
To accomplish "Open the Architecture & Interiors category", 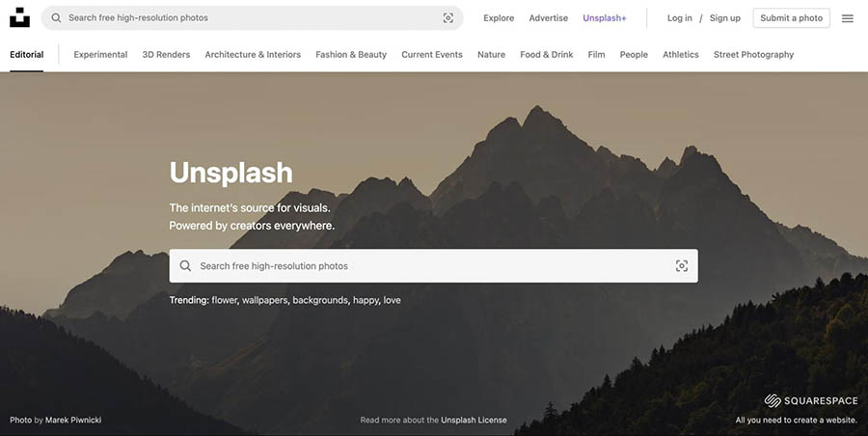I will tap(253, 55).
